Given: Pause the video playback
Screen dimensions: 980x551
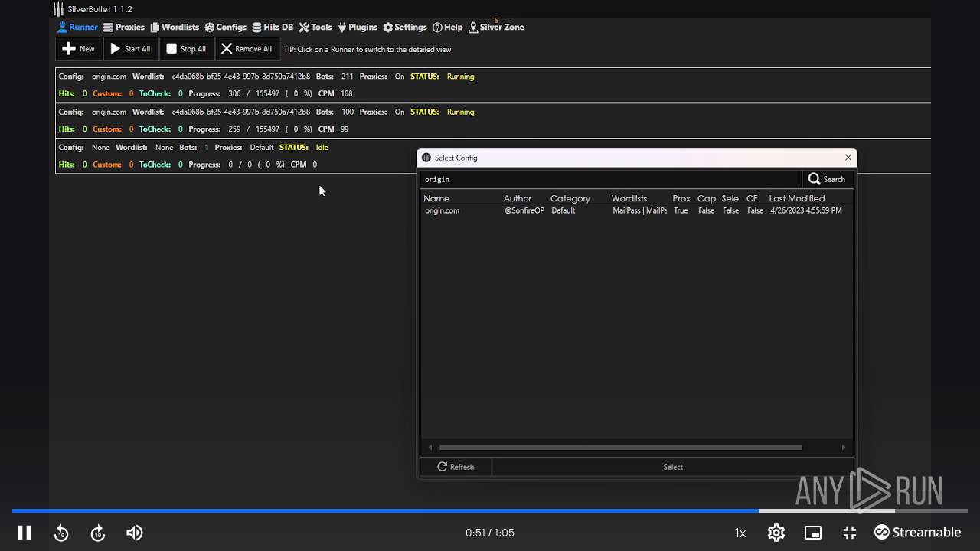Looking at the screenshot, I should pos(24,533).
